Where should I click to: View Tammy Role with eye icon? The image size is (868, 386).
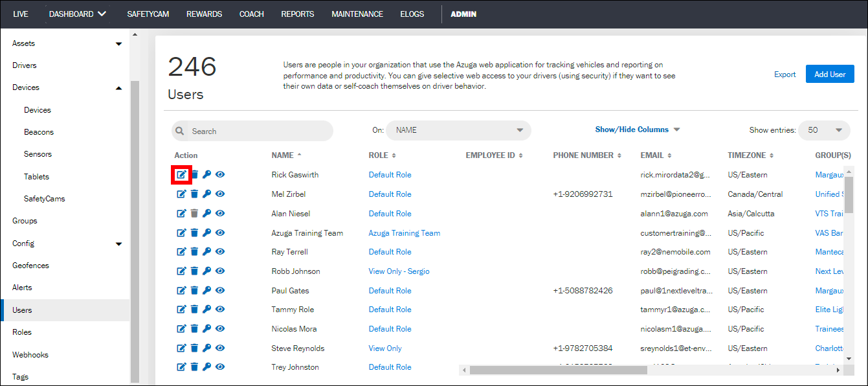point(220,310)
